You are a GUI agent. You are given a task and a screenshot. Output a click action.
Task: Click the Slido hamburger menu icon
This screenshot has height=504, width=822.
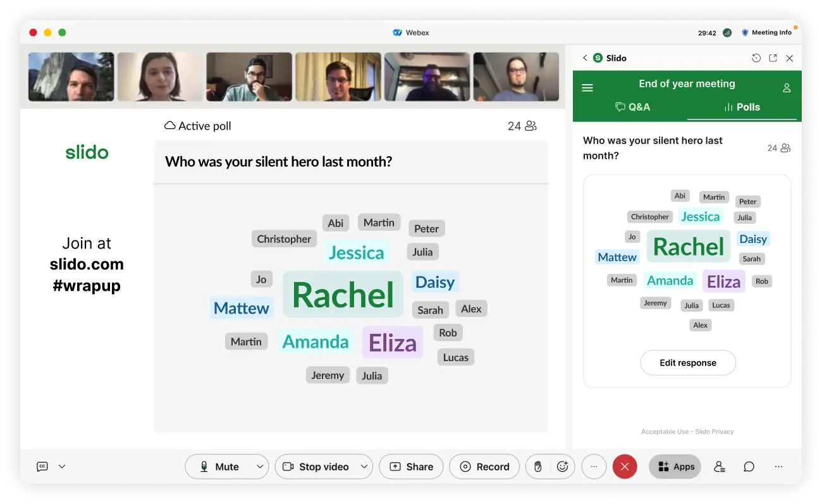pos(587,88)
